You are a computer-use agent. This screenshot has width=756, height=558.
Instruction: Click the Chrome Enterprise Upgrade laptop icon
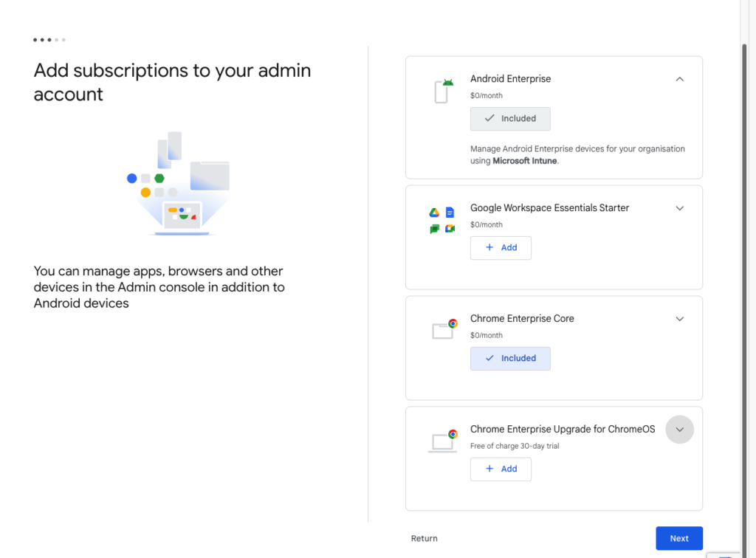pyautogui.click(x=443, y=441)
